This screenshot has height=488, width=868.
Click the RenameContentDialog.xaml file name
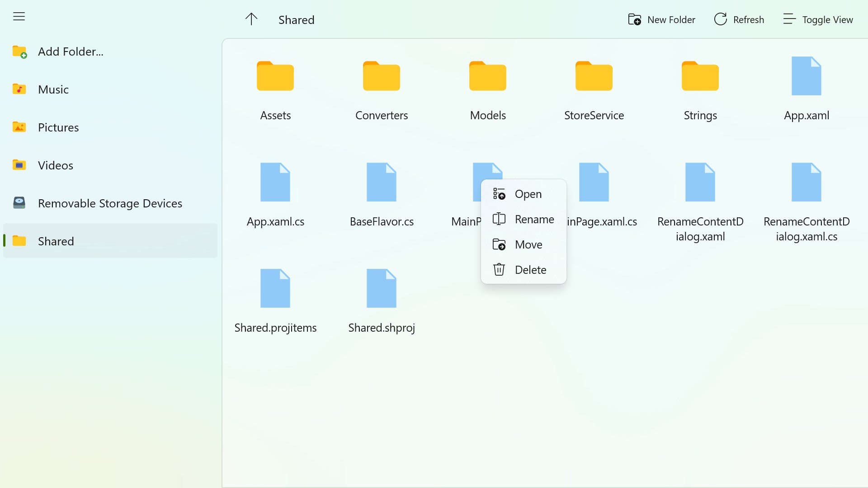point(700,229)
